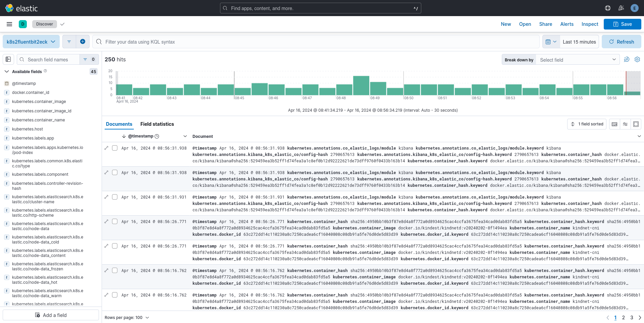Tick the first 08:56:16.762 row checkbox
This screenshot has height=323, width=644.
115,270
